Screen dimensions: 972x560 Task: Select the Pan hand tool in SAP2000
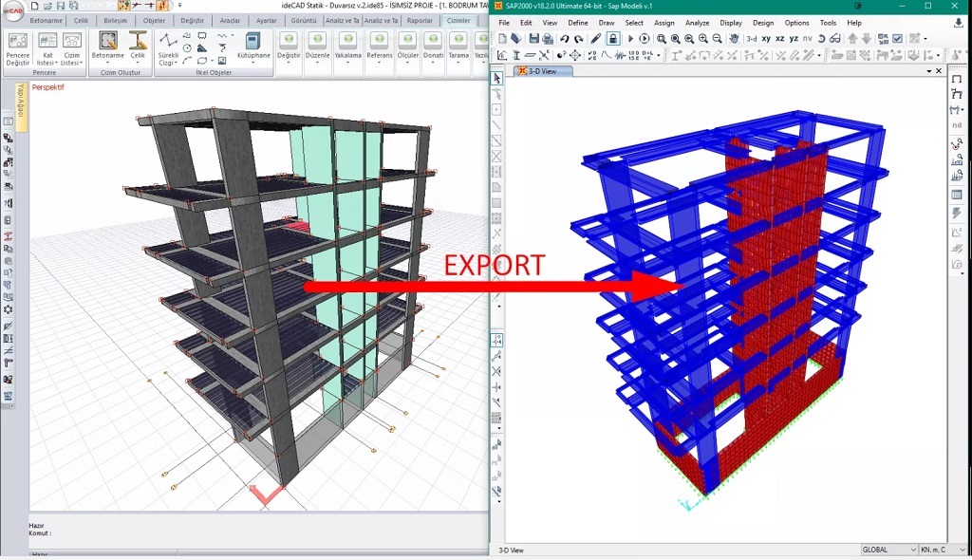tap(734, 39)
